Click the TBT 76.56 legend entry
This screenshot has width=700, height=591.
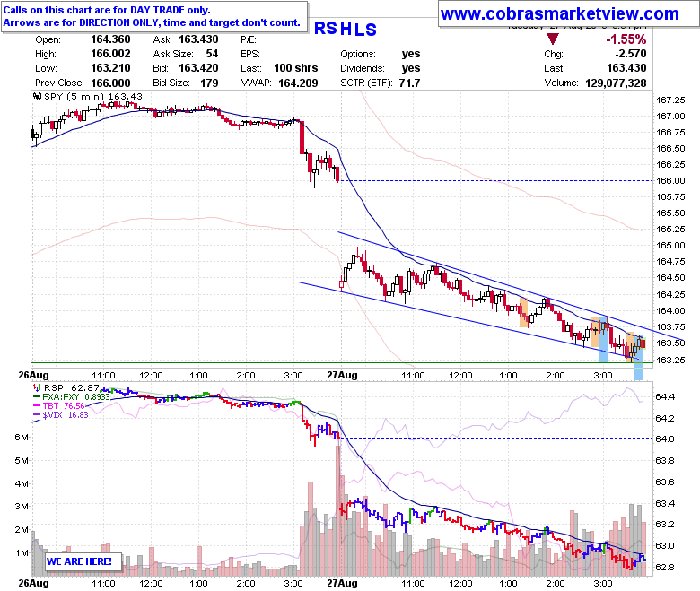point(59,406)
